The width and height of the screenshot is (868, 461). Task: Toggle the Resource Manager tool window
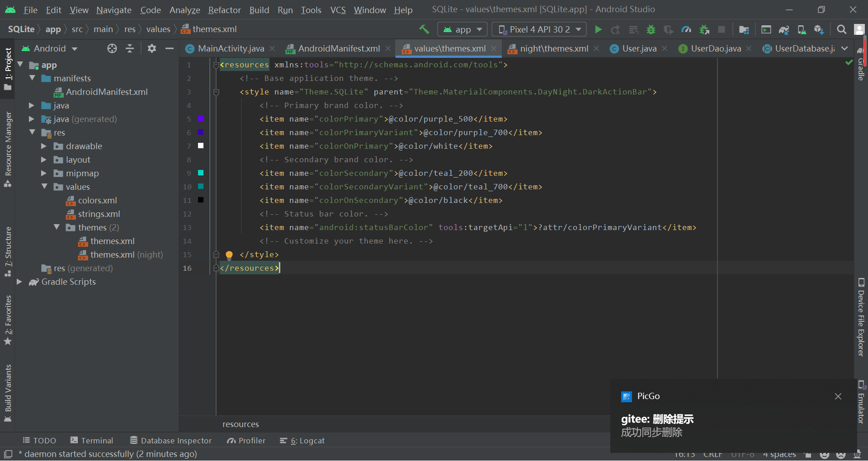[x=8, y=150]
